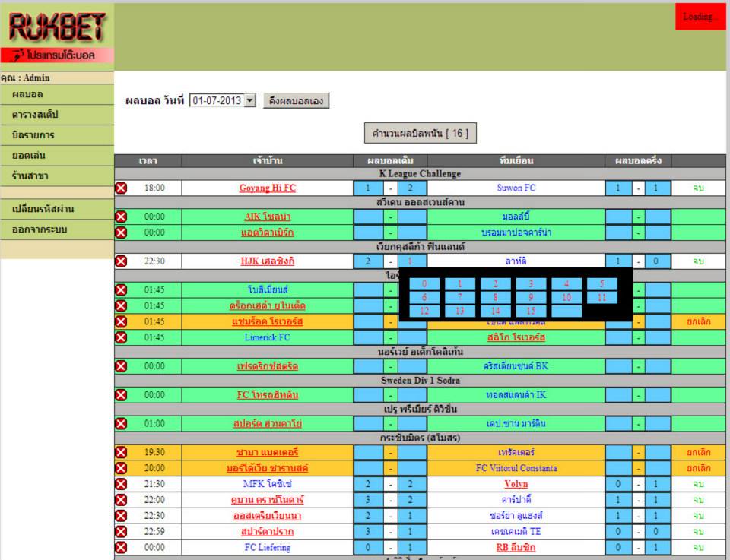Viewport: 730px width, 560px height.
Task: Click home full-time score for Goyang Hi FC
Action: (x=368, y=188)
